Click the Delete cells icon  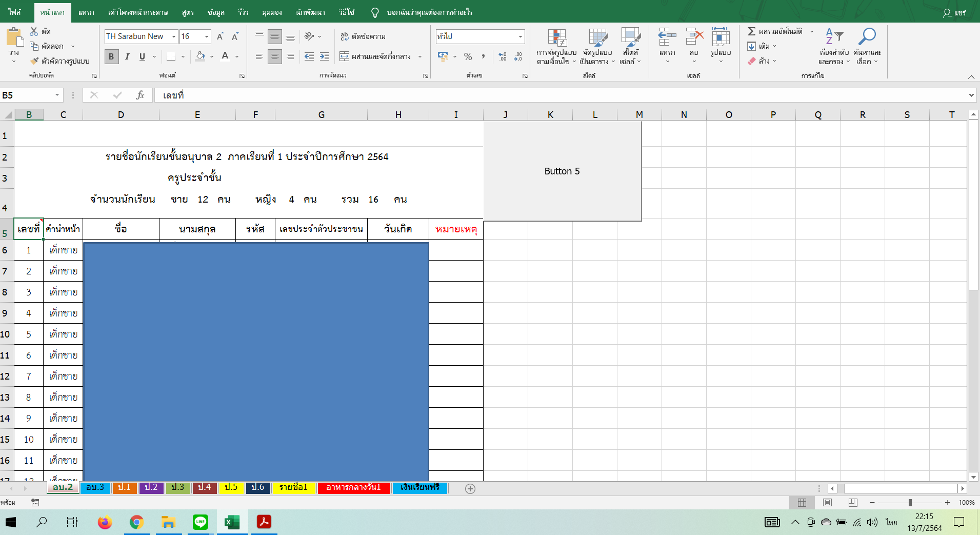pyautogui.click(x=694, y=37)
